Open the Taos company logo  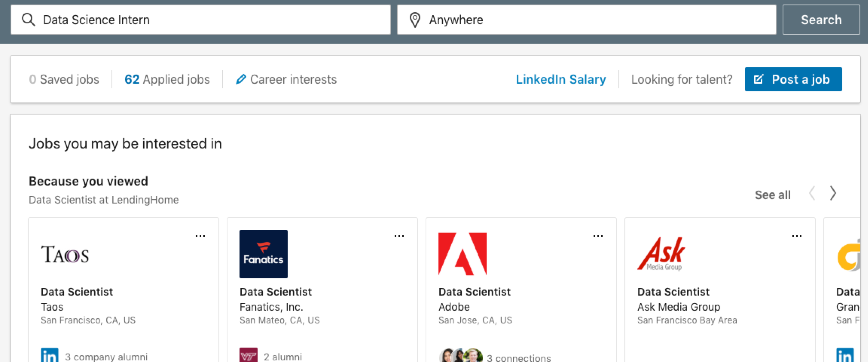tap(65, 254)
